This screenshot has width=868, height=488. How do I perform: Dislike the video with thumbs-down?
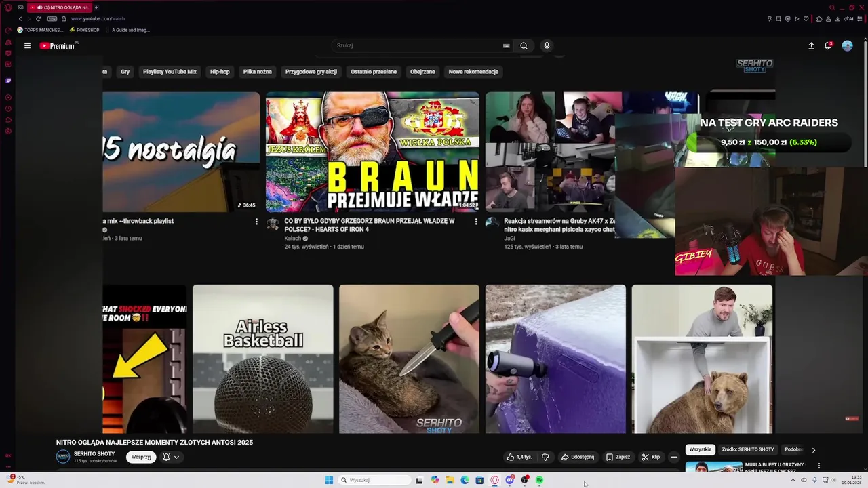click(545, 457)
